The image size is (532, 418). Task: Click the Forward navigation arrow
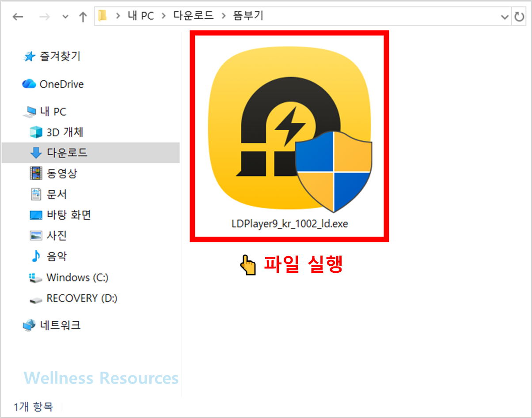pyautogui.click(x=45, y=17)
